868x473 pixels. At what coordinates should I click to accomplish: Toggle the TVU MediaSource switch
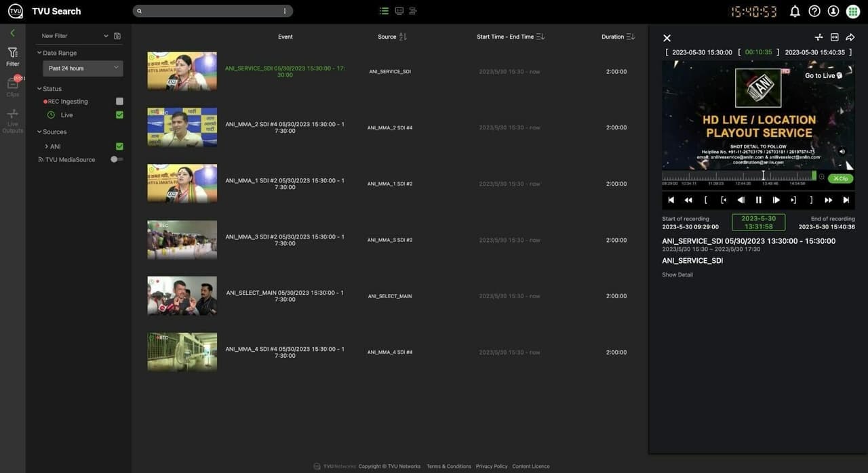tap(115, 159)
